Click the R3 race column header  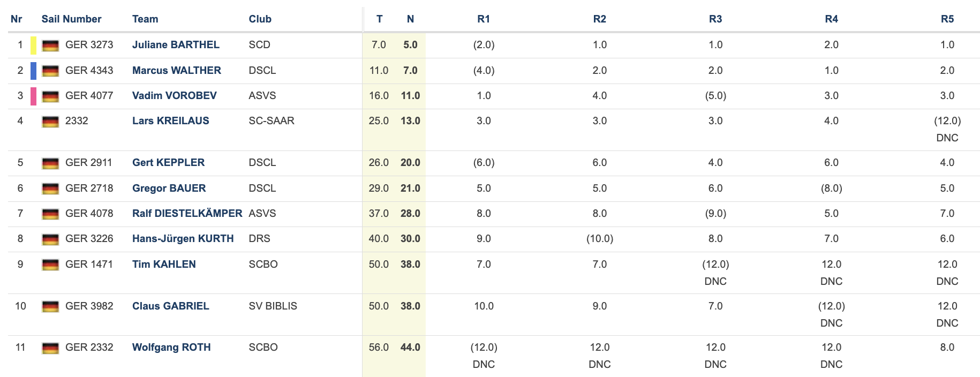point(715,19)
